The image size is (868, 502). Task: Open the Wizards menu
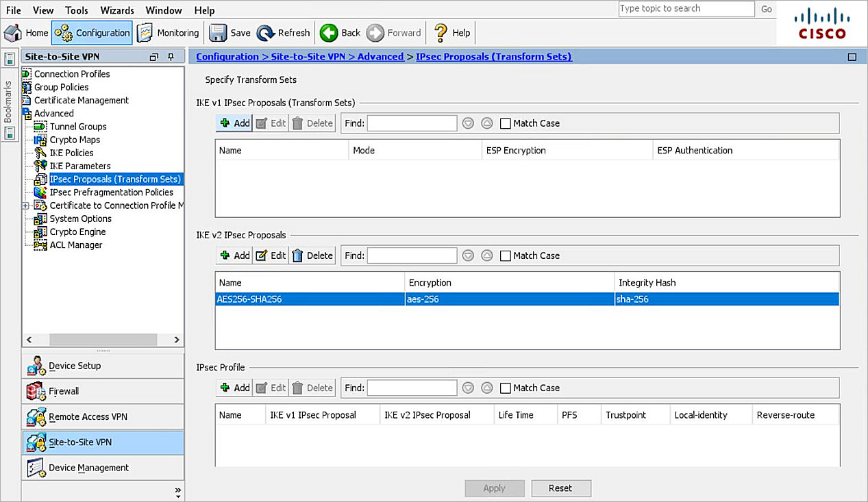click(117, 10)
